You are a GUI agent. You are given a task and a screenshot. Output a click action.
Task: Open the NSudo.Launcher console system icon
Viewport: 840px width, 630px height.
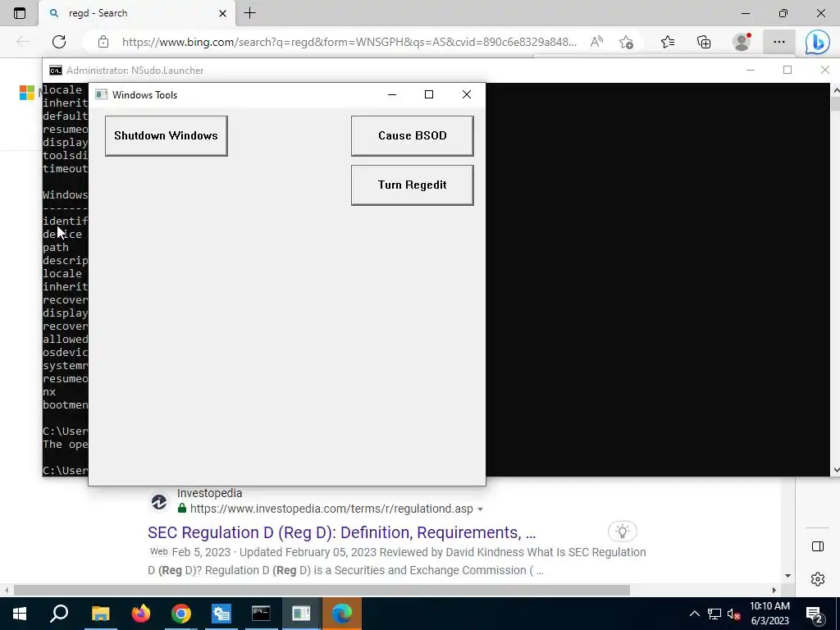(55, 71)
